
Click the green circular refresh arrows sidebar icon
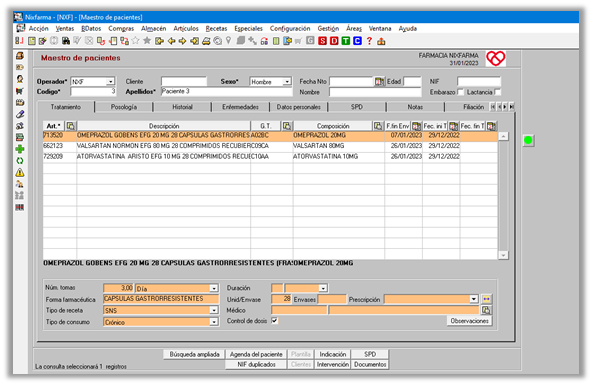pos(20,161)
